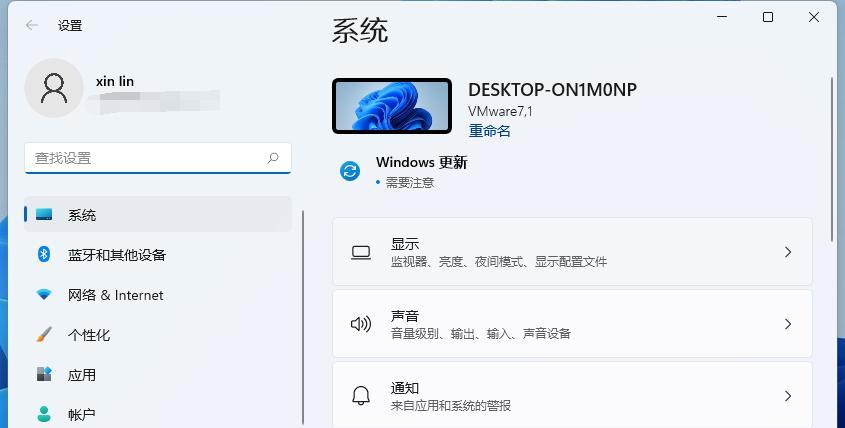Open the 声音 settings card
Screen dimensions: 845x428
[572, 323]
